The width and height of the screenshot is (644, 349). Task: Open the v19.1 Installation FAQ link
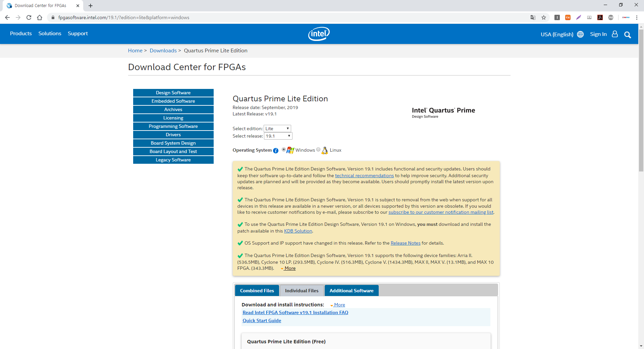(295, 313)
